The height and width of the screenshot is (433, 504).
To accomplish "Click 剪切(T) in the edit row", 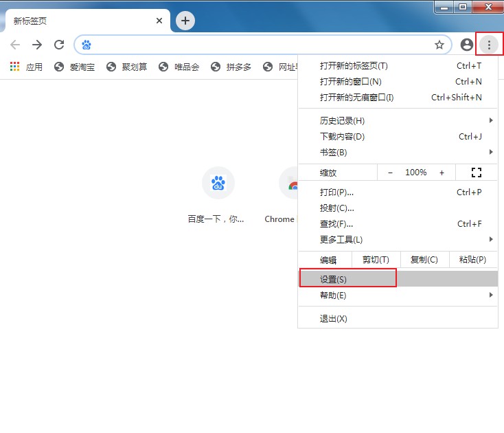I will pyautogui.click(x=376, y=260).
